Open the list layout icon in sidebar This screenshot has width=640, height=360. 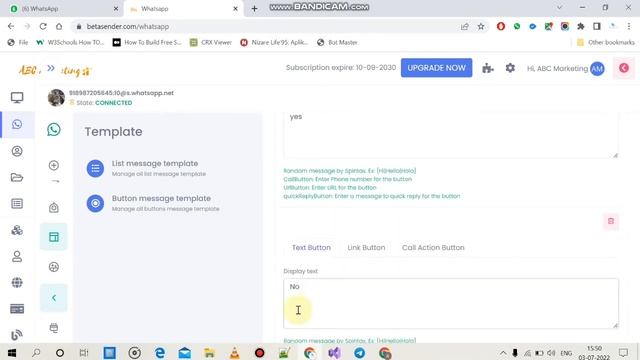17,203
